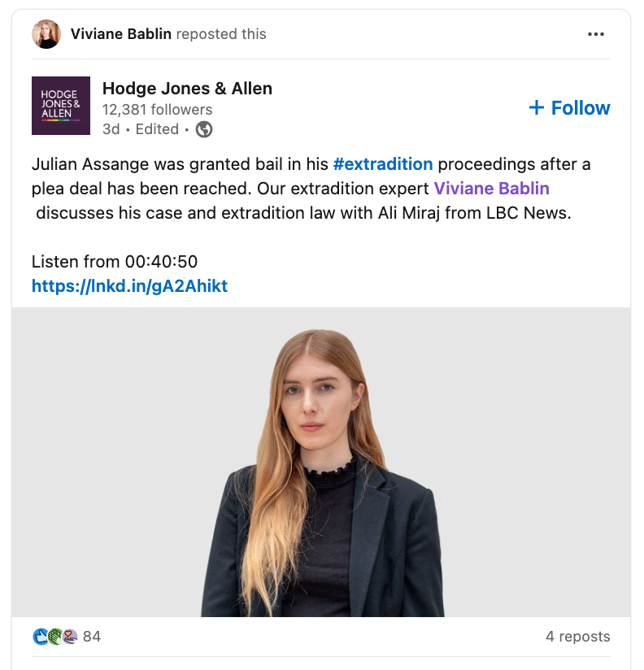Click Viviane Bablin's profile picture
This screenshot has height=670, width=644.
[x=46, y=33]
